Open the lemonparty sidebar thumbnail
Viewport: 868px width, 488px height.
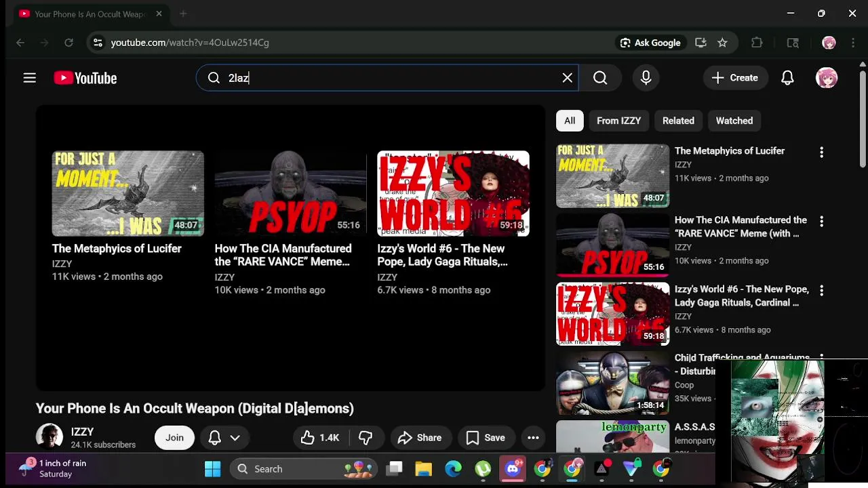click(612, 436)
